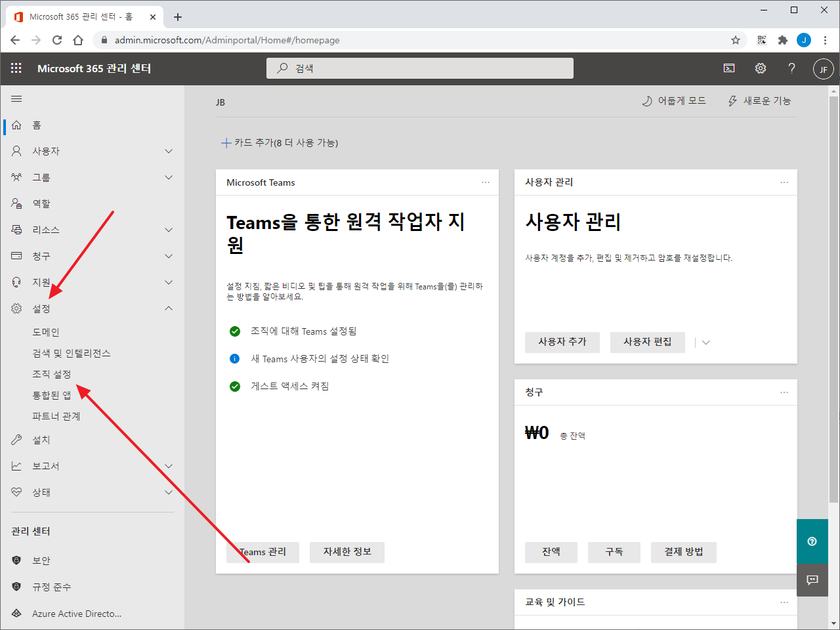Click the Health heart icon
The image size is (840, 630).
pyautogui.click(x=16, y=492)
